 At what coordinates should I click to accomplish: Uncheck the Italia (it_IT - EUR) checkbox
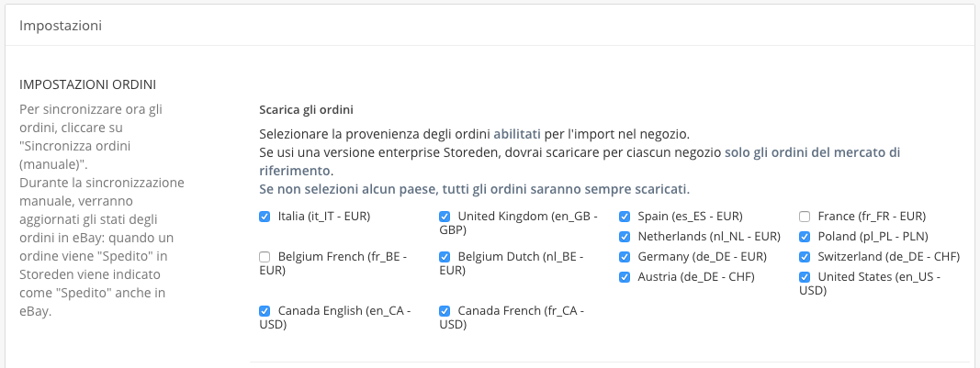[x=265, y=217]
